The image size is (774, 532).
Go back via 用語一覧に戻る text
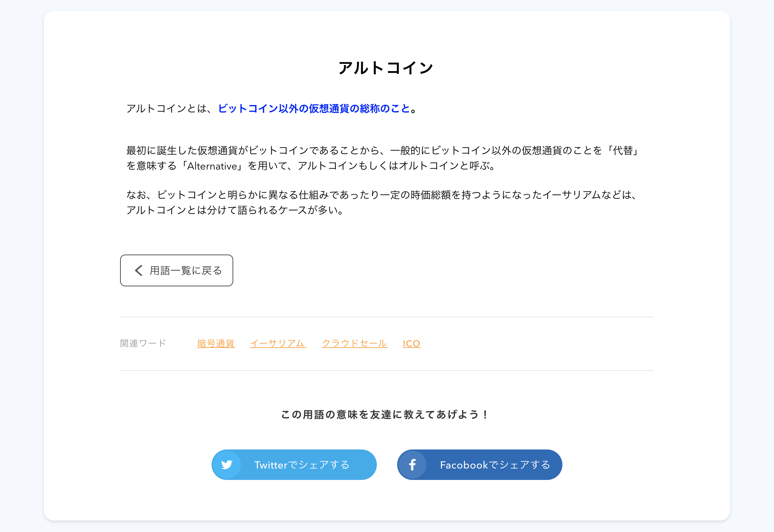pyautogui.click(x=186, y=270)
